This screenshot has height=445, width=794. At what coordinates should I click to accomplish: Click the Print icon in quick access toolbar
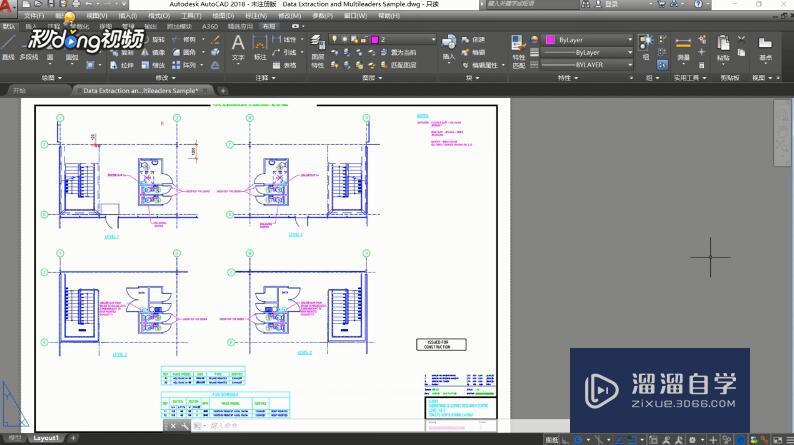coord(76,4)
